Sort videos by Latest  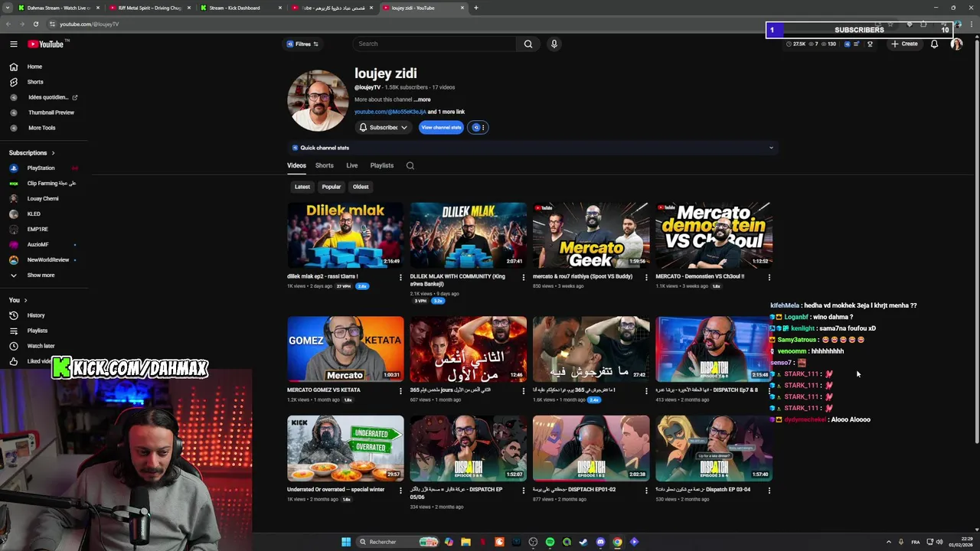(302, 187)
